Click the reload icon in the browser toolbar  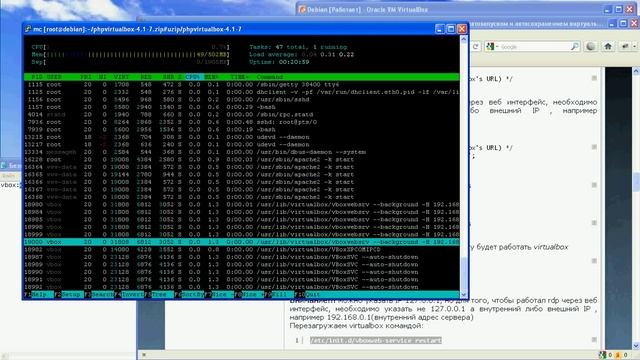click(x=476, y=47)
